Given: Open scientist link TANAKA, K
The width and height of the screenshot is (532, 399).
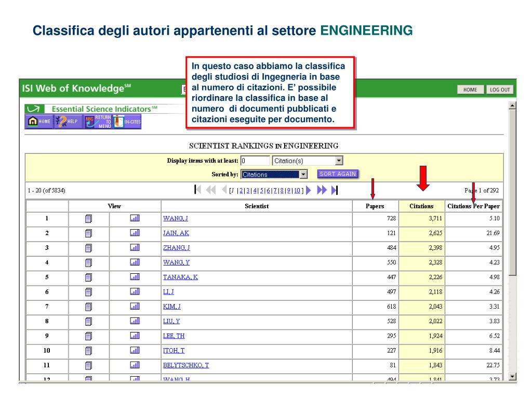Looking at the screenshot, I should 180,277.
